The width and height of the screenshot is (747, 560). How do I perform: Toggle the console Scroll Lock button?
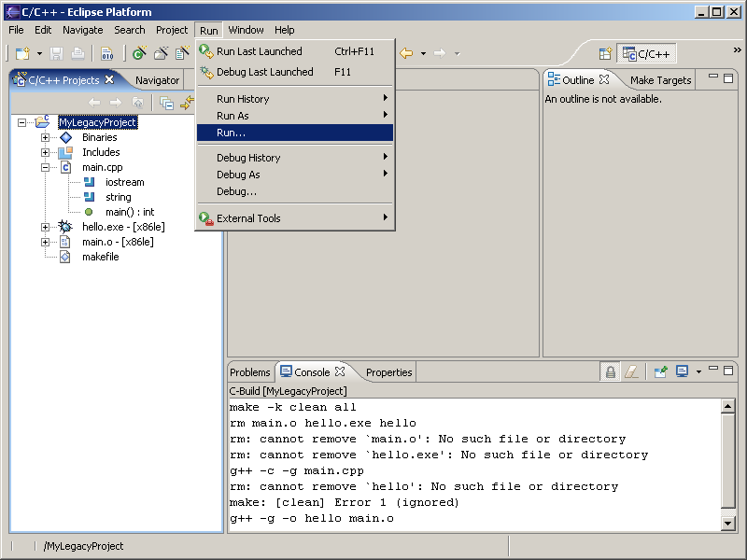(x=610, y=371)
